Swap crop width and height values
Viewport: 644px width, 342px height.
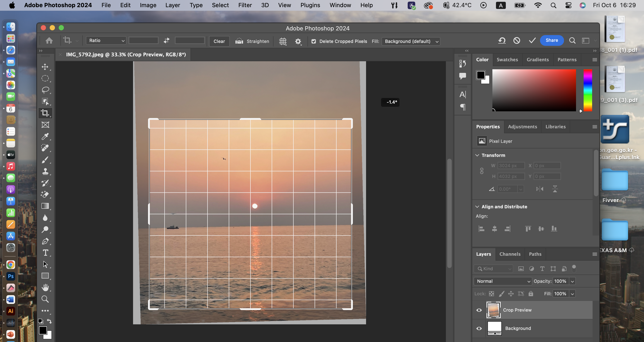167,40
